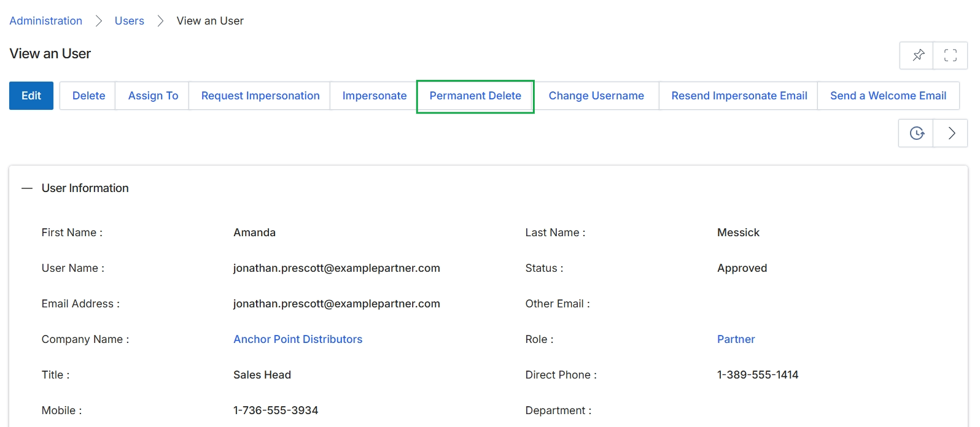Click Request Impersonation
The width and height of the screenshot is (980, 427).
click(260, 96)
